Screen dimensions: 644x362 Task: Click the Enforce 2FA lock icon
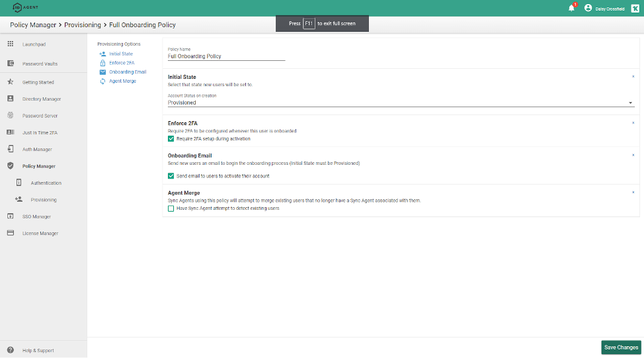click(102, 63)
